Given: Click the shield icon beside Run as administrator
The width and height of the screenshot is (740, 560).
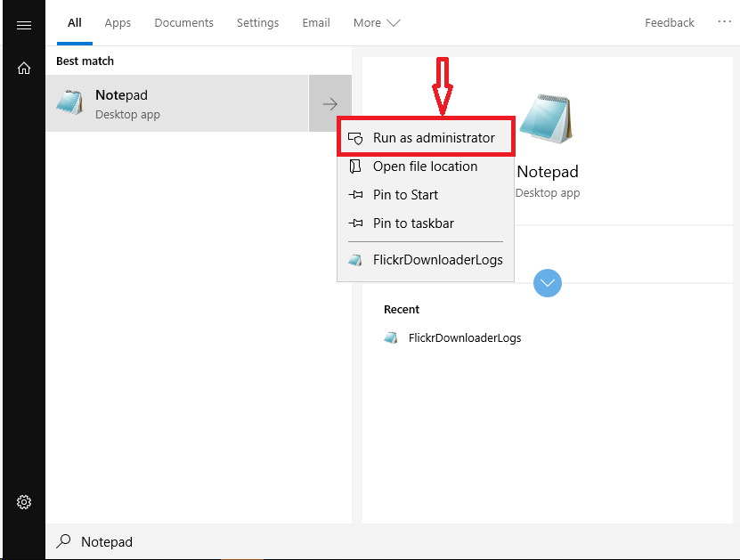Looking at the screenshot, I should (x=355, y=138).
